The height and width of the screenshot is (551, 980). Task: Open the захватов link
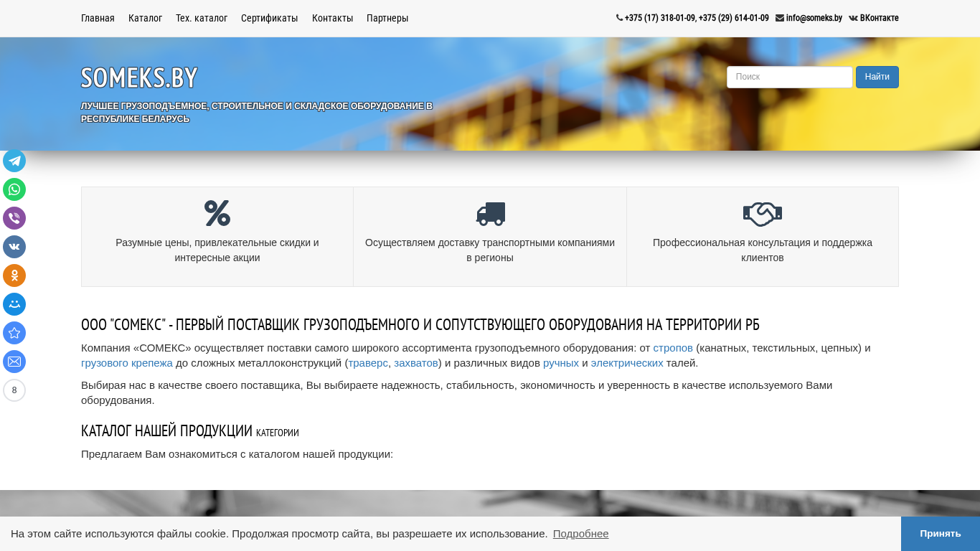pos(416,363)
